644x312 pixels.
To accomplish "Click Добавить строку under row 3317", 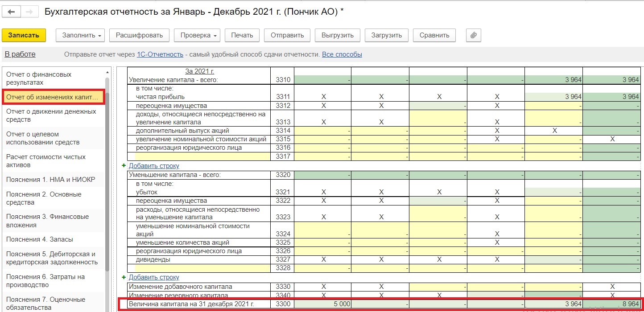I will point(154,166).
